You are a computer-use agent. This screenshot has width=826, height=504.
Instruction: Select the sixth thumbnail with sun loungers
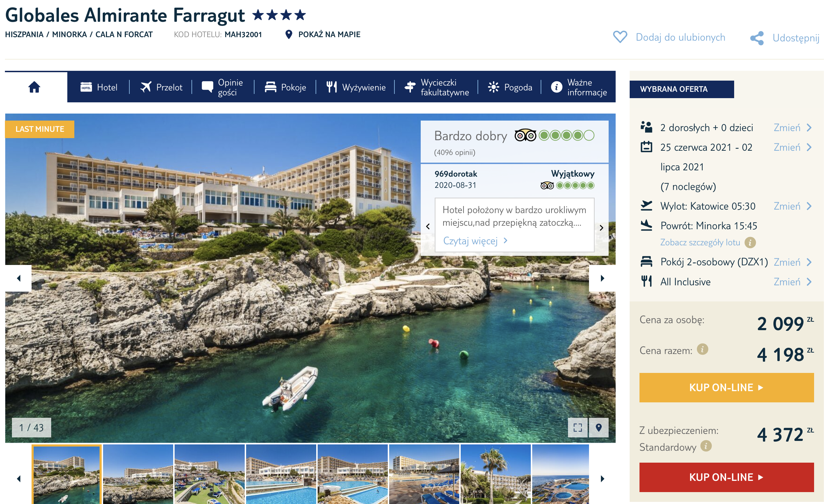coord(424,474)
